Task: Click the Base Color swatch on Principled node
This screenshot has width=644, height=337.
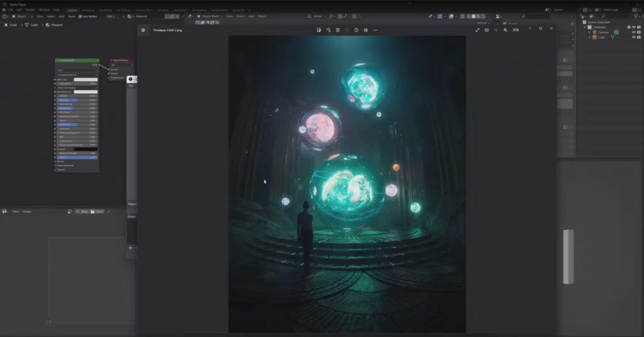Action: [86, 79]
